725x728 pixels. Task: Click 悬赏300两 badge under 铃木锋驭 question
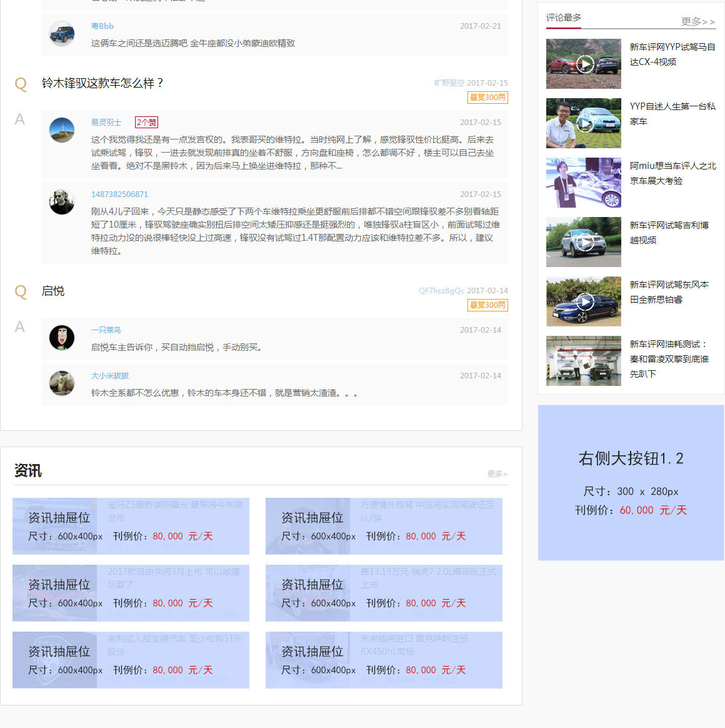[x=487, y=98]
